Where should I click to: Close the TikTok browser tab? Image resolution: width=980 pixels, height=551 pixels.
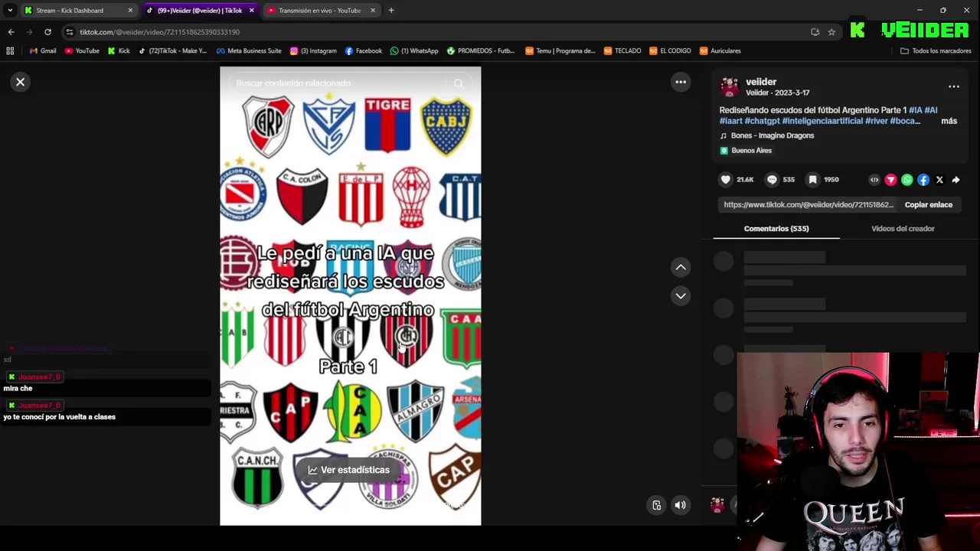coord(251,11)
